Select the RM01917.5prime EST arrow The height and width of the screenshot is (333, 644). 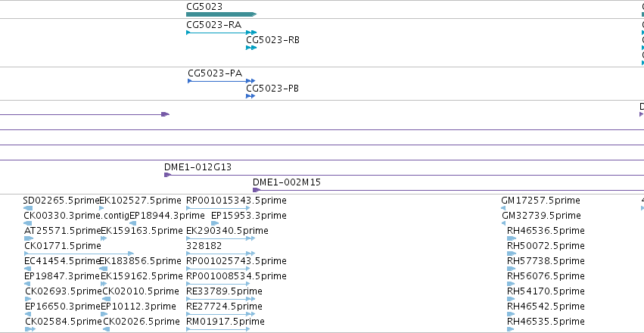tap(218, 329)
